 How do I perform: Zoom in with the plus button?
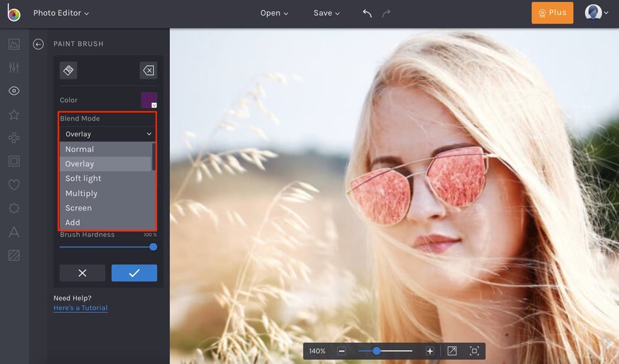click(430, 351)
